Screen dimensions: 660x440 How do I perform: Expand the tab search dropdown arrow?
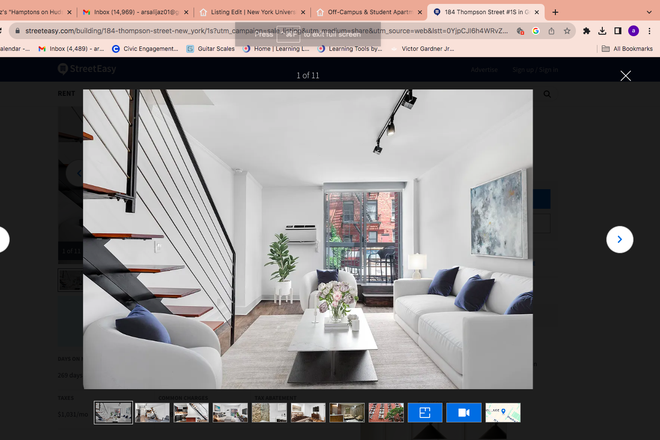(x=649, y=12)
